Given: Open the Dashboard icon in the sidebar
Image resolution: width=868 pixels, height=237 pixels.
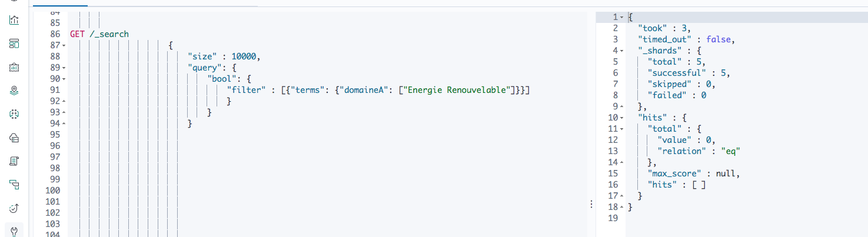Looking at the screenshot, I should pyautogui.click(x=15, y=44).
